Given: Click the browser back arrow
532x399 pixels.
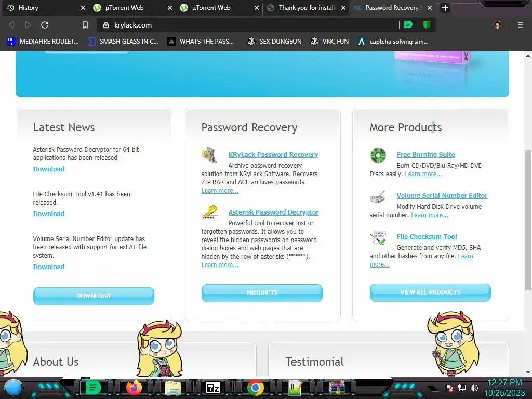Looking at the screenshot, I should [x=11, y=25].
